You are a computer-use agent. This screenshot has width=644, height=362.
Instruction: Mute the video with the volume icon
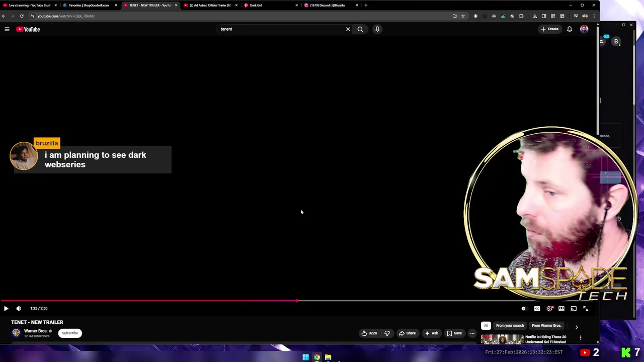point(19,308)
